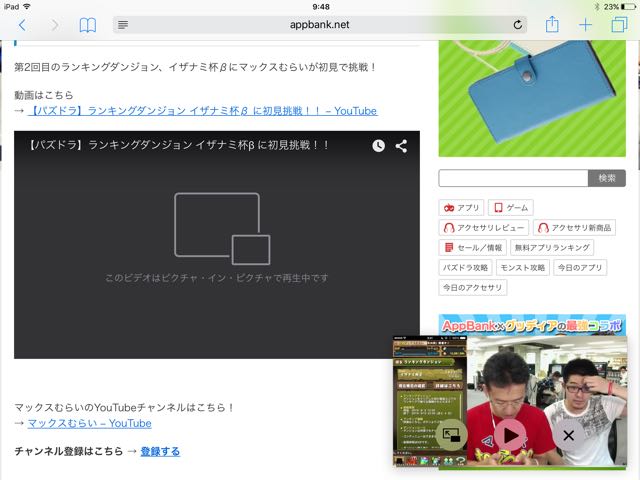The width and height of the screenshot is (640, 480).
Task: Open モンスト攻略 category
Action: [522, 268]
